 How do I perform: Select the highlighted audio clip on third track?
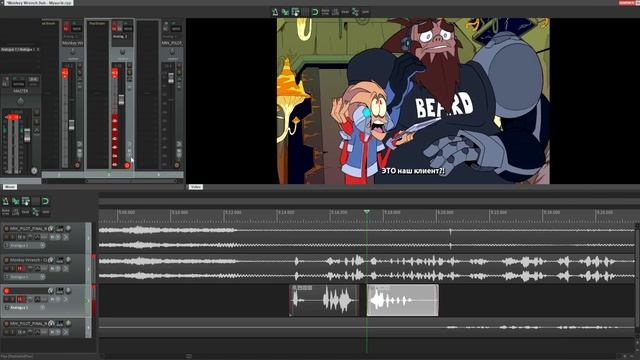click(x=403, y=300)
